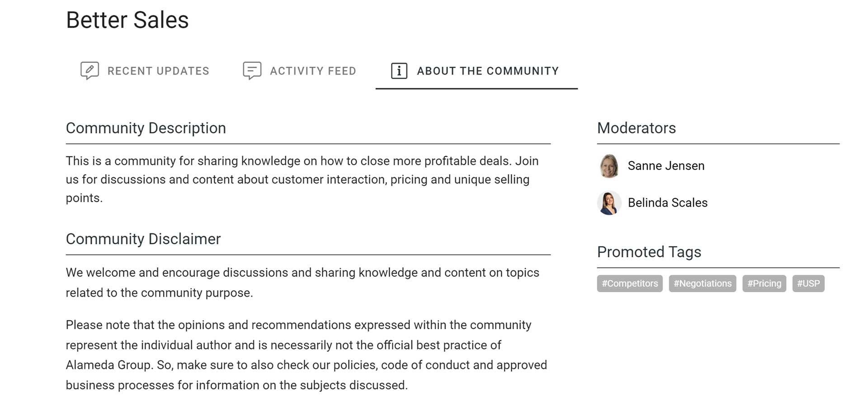Select the About the Community tab

476,71
